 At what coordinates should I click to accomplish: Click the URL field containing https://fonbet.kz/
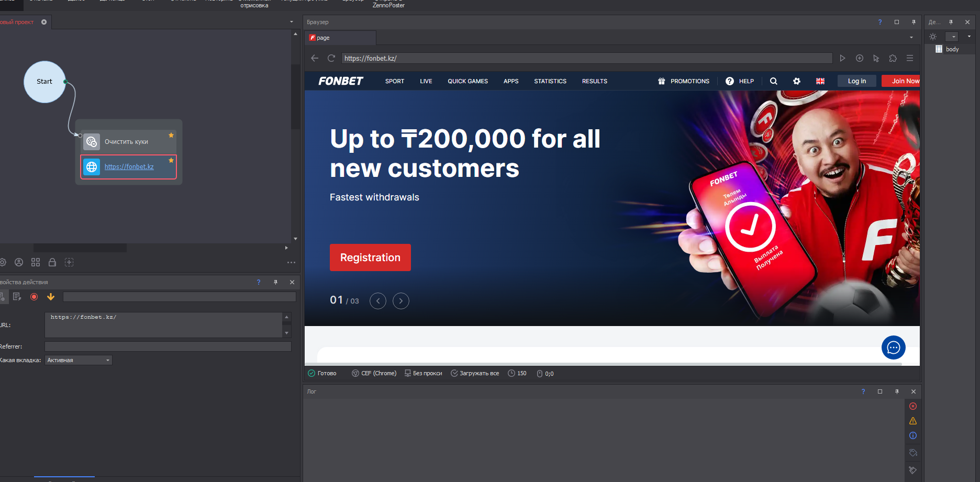[x=164, y=325]
